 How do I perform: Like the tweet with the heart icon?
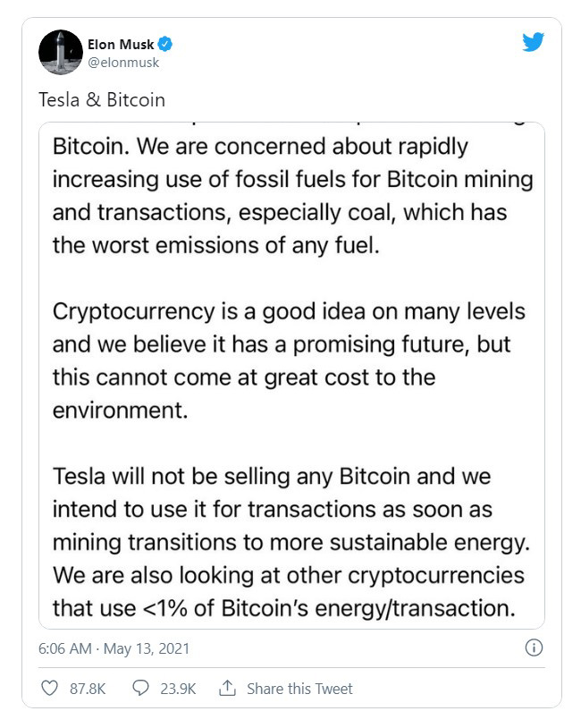(50, 688)
